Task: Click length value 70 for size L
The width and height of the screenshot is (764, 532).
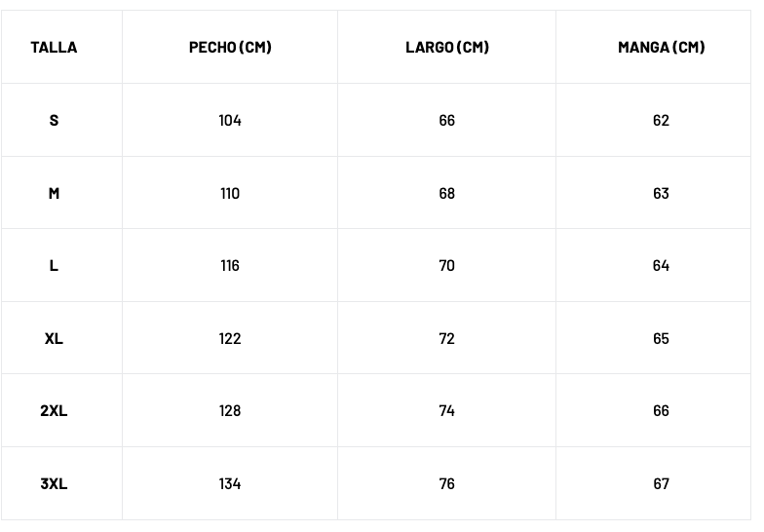Action: point(447,265)
